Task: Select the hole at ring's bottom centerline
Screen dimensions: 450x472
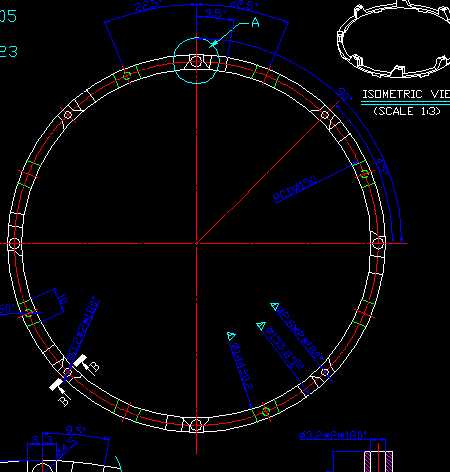Action: (x=197, y=426)
